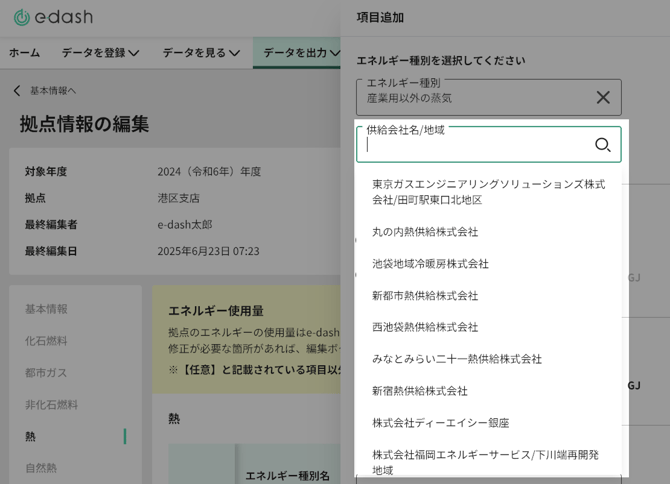Open the エネルギー種別 combo box
Screen dimensions: 670x484
(488, 97)
